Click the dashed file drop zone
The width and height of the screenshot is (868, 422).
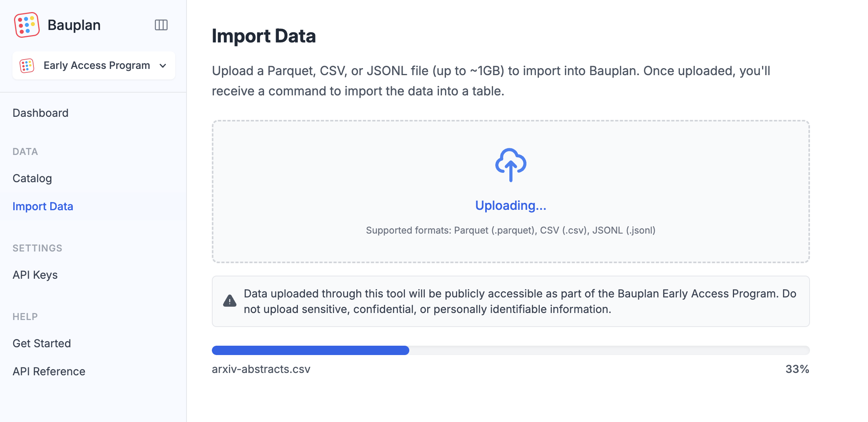[x=511, y=191]
